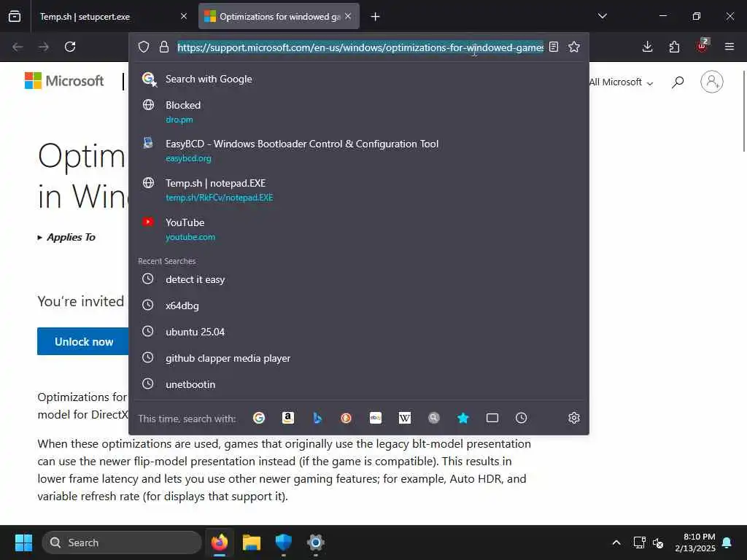Open a new tab with plus button
The width and height of the screenshot is (747, 560).
376,17
